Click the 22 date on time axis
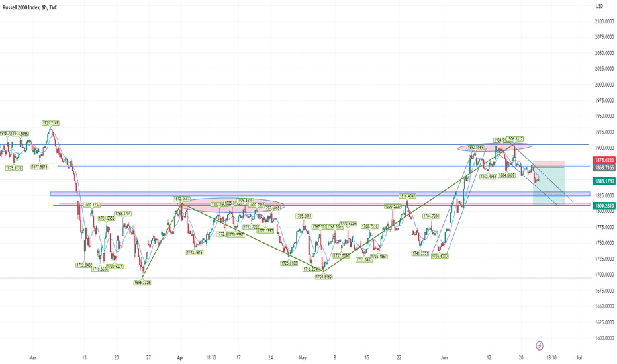The height and width of the screenshot is (364, 617). (x=399, y=357)
